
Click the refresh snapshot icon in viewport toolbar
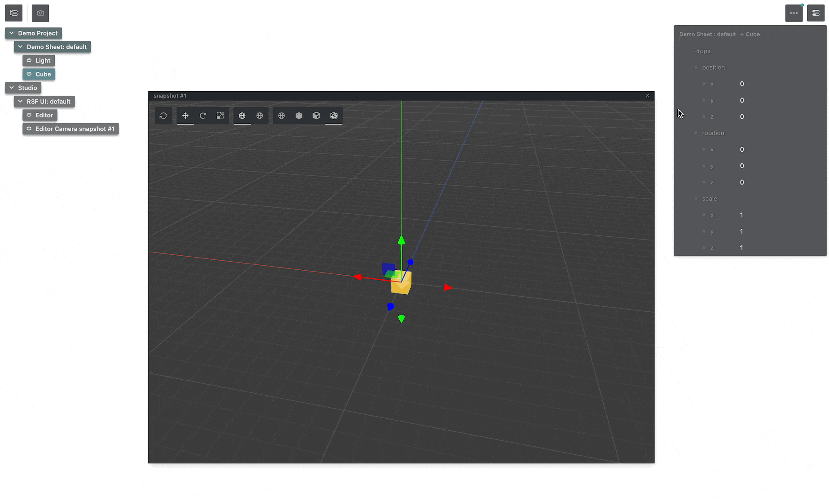(x=163, y=116)
